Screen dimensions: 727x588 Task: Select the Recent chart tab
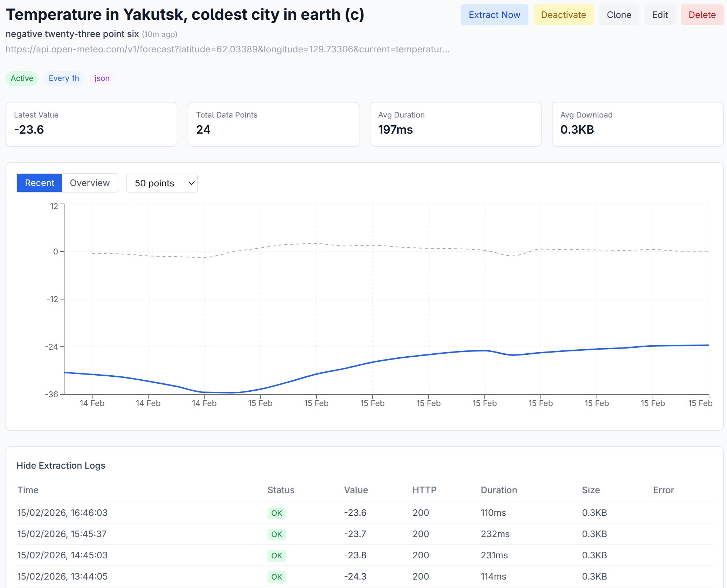pyautogui.click(x=40, y=183)
